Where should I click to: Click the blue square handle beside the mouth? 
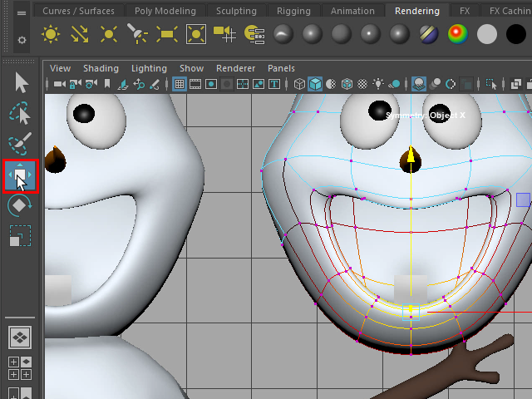pos(523,199)
